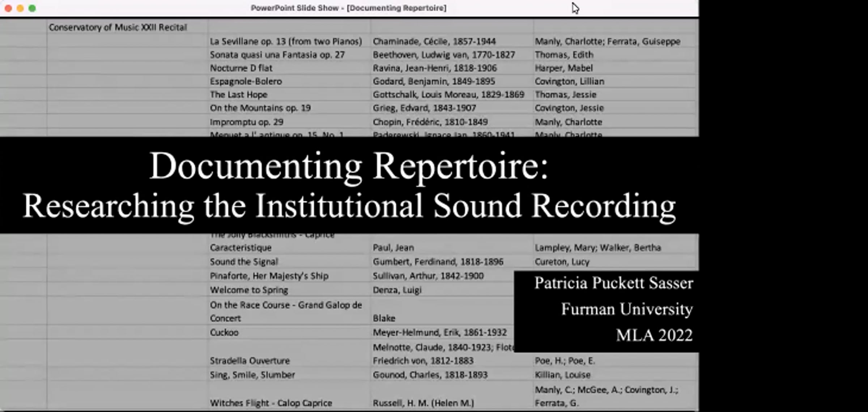This screenshot has width=868, height=412.
Task: Click the 'Gounod, Charles, 1818-1893' cell
Action: [430, 375]
